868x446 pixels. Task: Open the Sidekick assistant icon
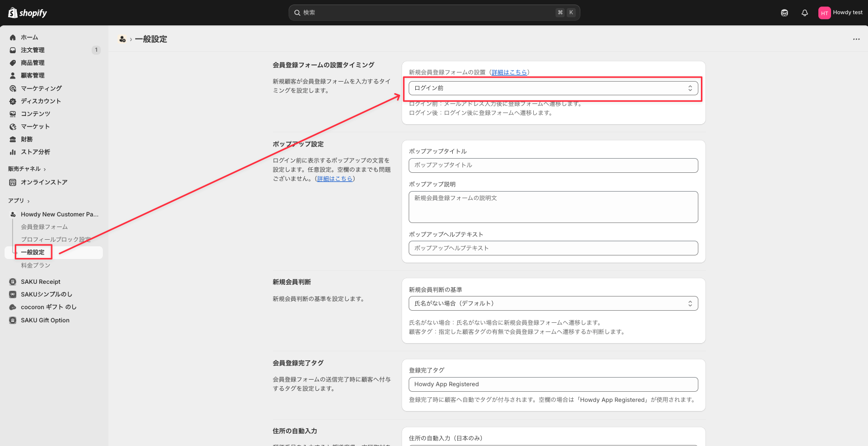pyautogui.click(x=784, y=13)
